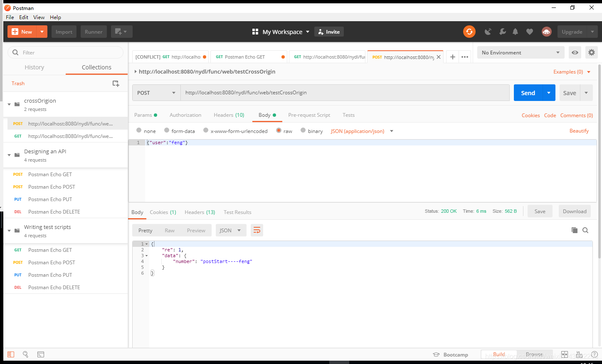The width and height of the screenshot is (602, 364).
Task: Open find and replace icon
Action: pos(25,354)
